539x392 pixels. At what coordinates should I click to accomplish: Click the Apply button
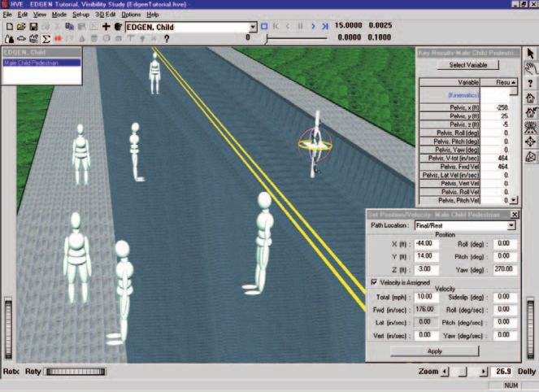[x=434, y=351]
